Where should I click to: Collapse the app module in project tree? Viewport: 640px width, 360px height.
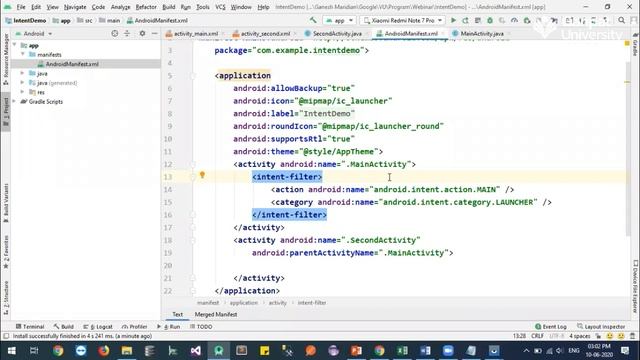15,45
